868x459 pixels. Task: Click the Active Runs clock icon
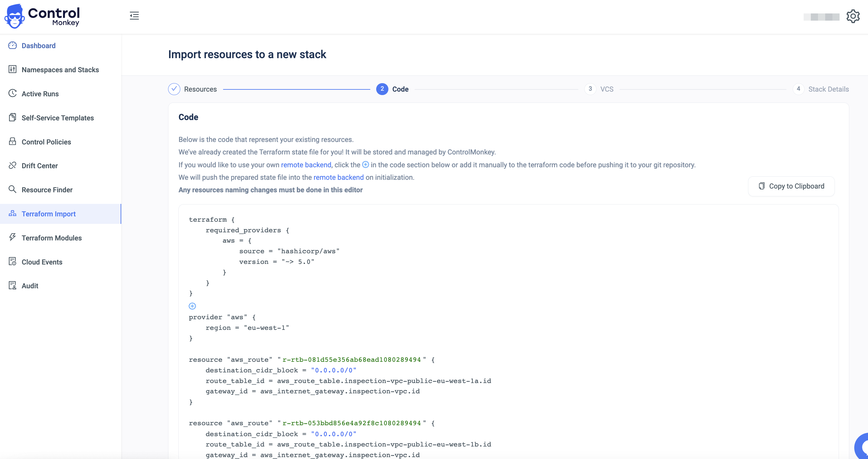coord(12,93)
